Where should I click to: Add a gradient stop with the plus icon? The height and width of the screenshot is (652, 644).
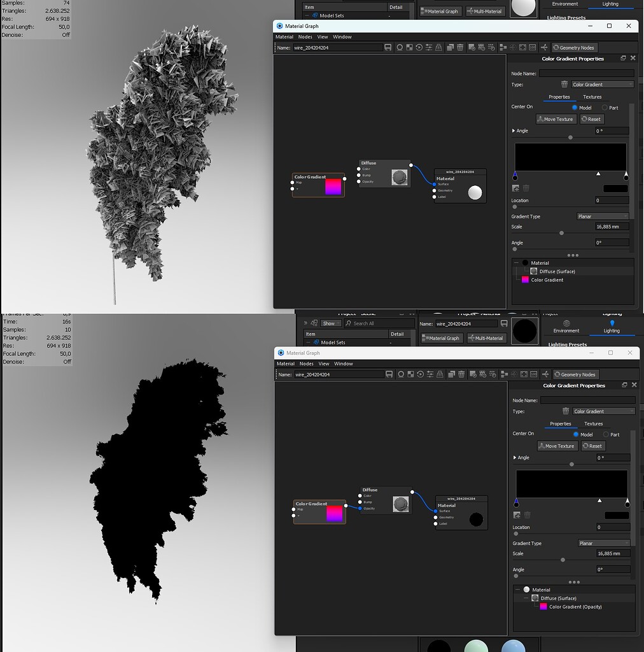coord(517,188)
